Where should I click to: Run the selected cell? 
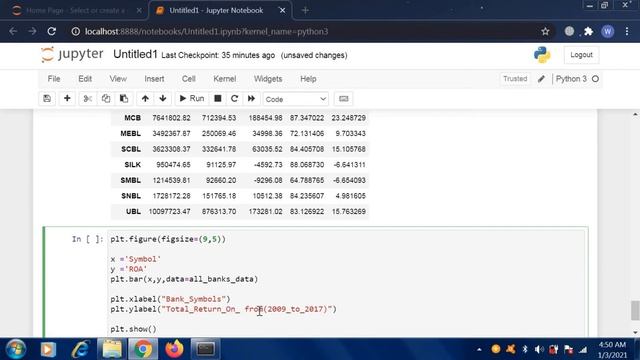tap(192, 99)
